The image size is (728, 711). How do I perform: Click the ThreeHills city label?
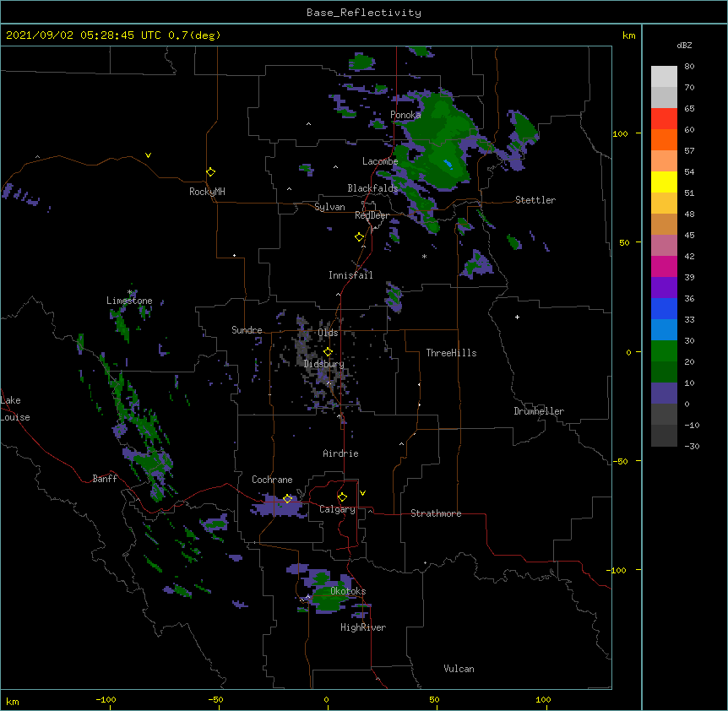451,353
